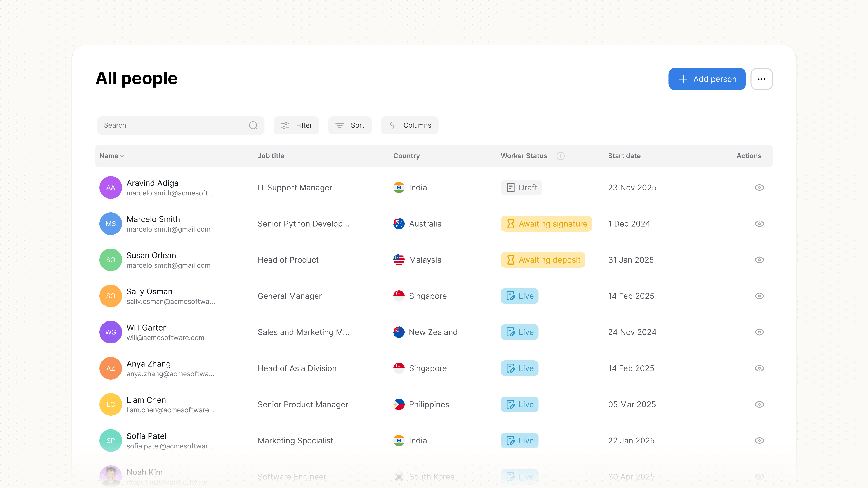Image resolution: width=868 pixels, height=488 pixels.
Task: Click the Worker Status info icon
Action: [560, 156]
